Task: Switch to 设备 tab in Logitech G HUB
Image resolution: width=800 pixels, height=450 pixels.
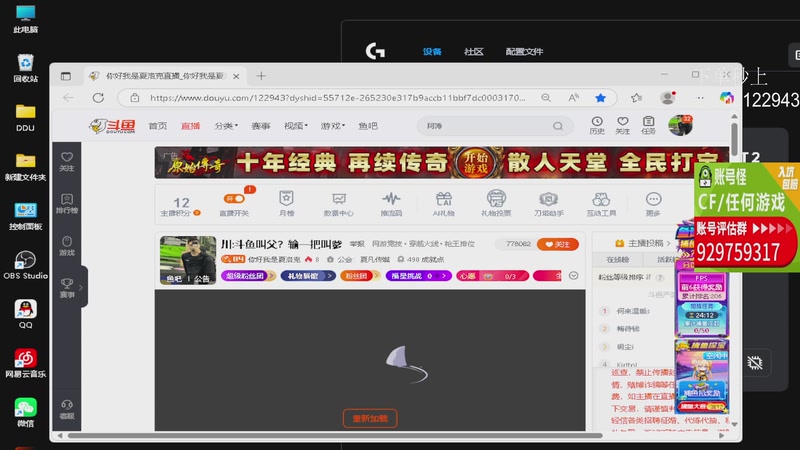Action: pyautogui.click(x=432, y=52)
